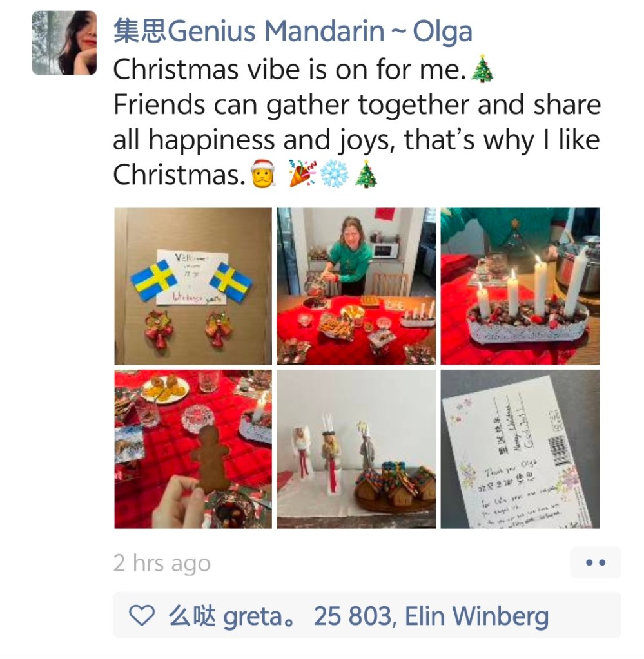This screenshot has height=659, width=644.
Task: Tap the heart like icon
Action: click(x=142, y=615)
